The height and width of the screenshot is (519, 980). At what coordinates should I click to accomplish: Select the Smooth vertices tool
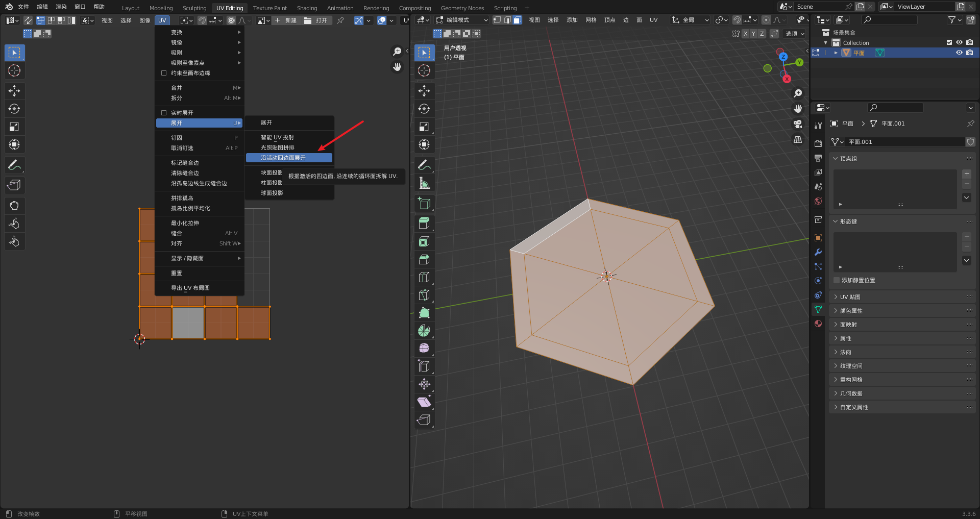point(424,349)
